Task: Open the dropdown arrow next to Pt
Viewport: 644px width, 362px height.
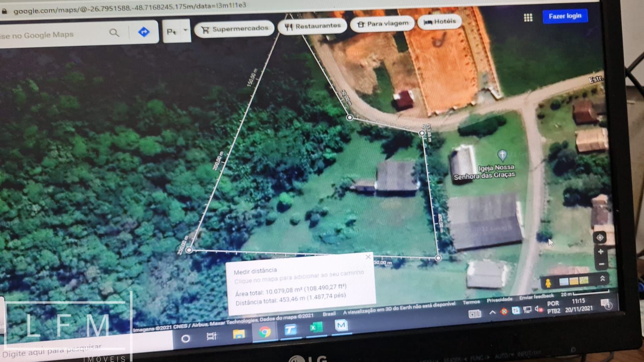Action: point(185,30)
